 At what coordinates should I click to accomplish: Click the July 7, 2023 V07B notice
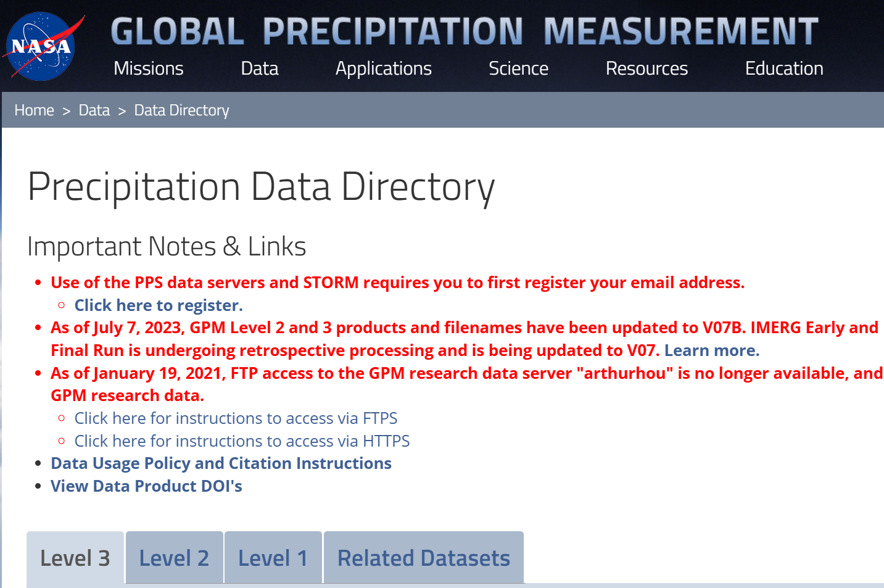click(x=464, y=339)
